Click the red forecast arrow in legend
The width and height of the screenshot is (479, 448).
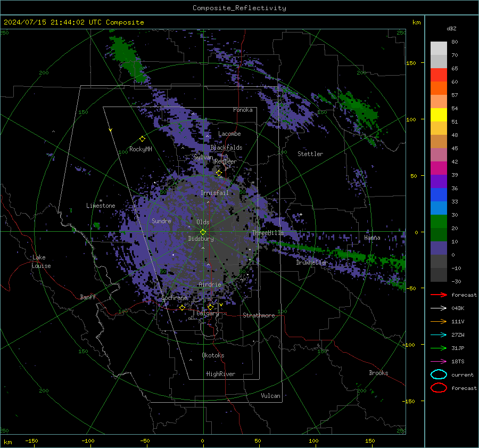pyautogui.click(x=439, y=295)
